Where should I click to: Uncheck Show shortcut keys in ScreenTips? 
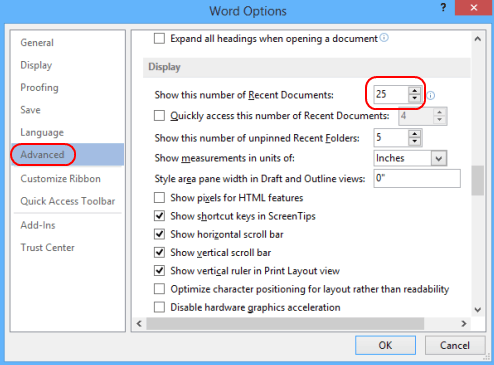click(x=159, y=216)
